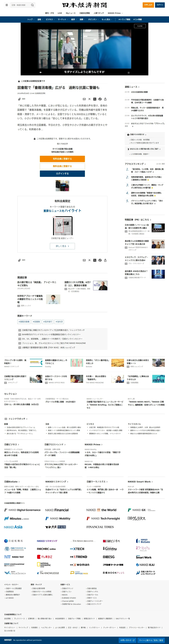
Task: Open the 日経電子版 紙面ビューアー tablet image
Action: coord(62,225)
